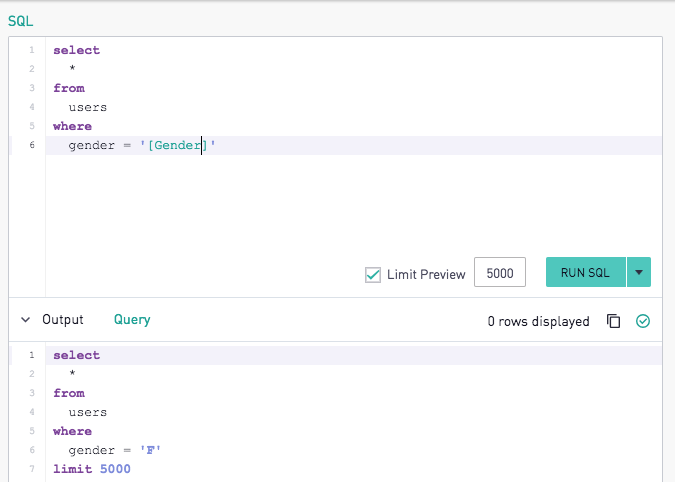This screenshot has width=675, height=482.
Task: Click 'from' in the Query output pane
Action: pos(69,393)
